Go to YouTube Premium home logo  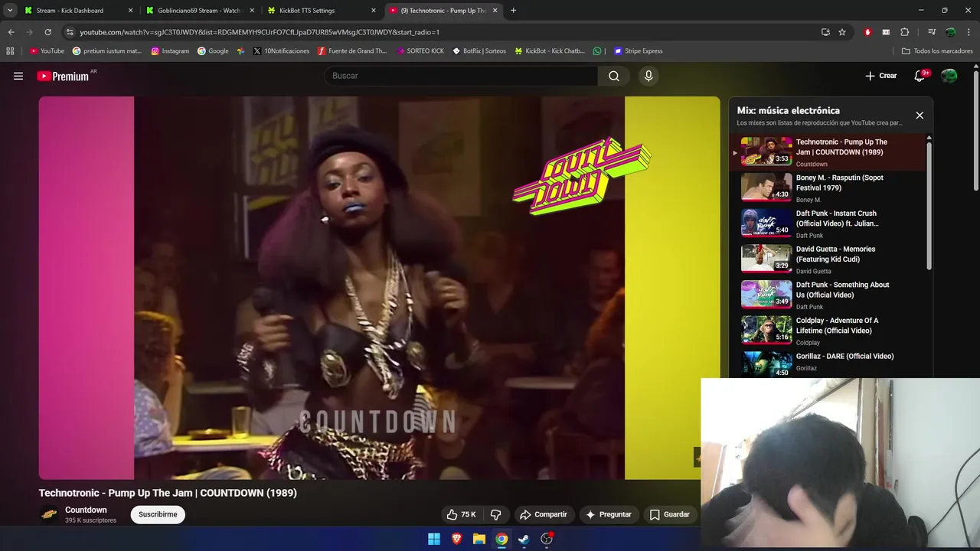tap(63, 76)
